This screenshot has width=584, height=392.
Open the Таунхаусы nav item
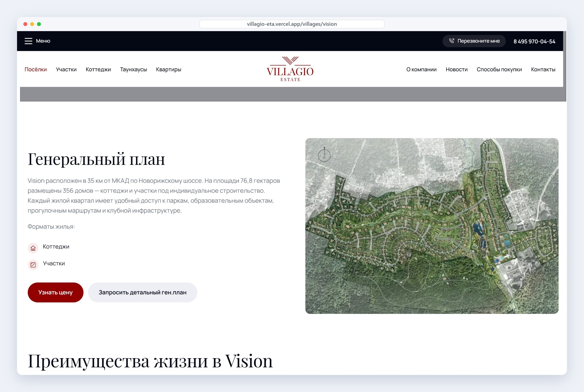point(133,69)
